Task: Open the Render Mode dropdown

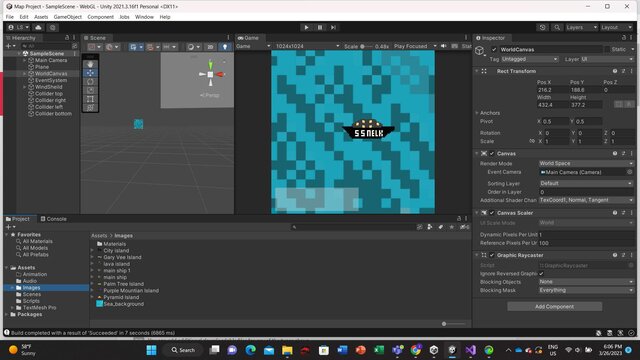Action: click(586, 163)
